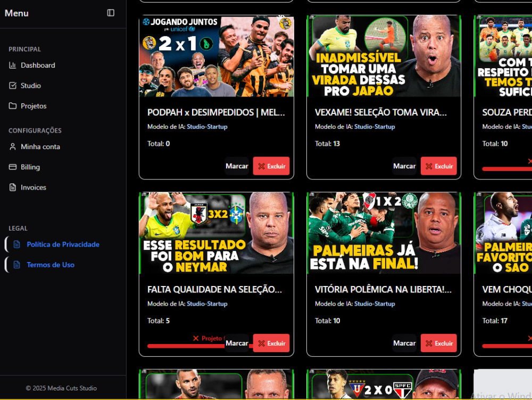Click Marcar on VEXAME! SELEÇÃO card

pyautogui.click(x=404, y=166)
